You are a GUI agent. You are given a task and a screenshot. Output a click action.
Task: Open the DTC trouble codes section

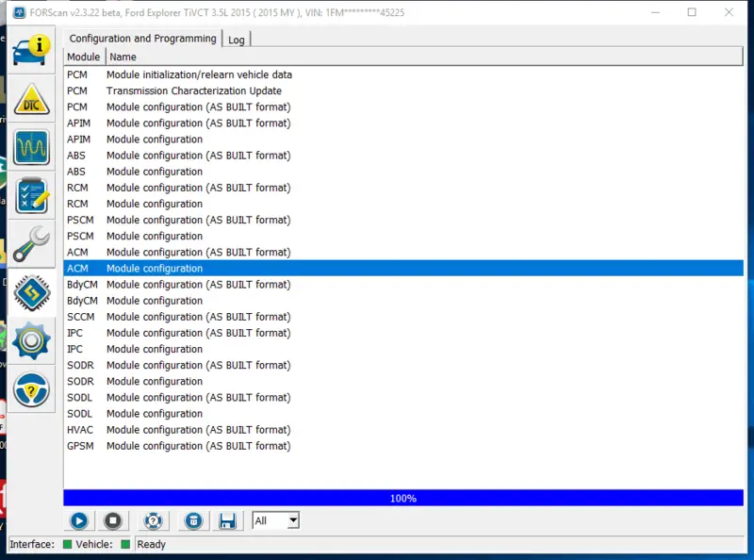point(31,100)
